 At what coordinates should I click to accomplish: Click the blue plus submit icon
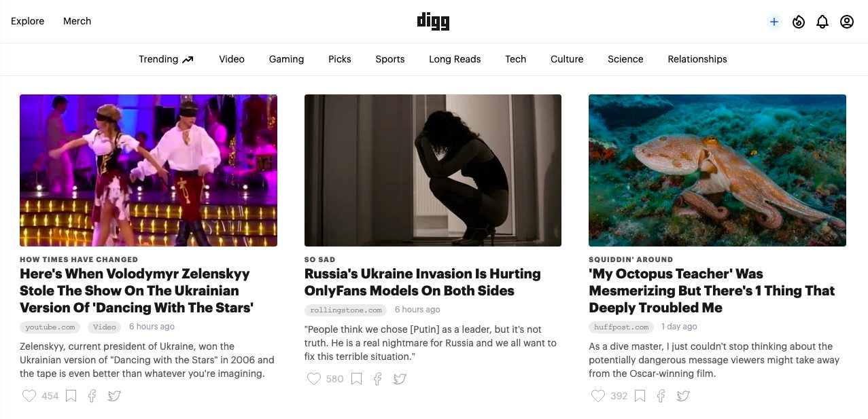pyautogui.click(x=774, y=22)
